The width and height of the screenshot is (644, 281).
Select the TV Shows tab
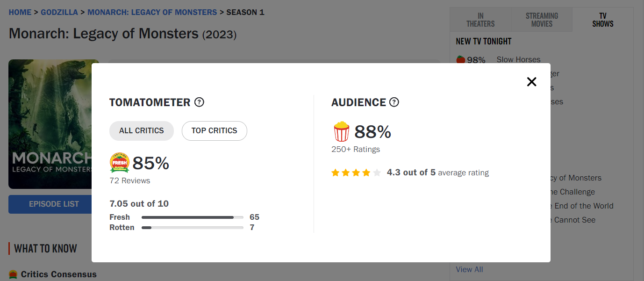coord(603,20)
